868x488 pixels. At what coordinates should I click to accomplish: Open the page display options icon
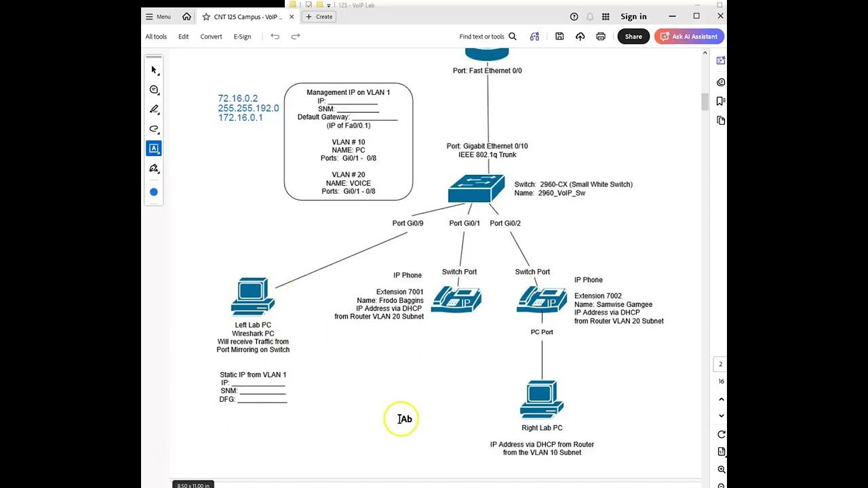point(721,451)
